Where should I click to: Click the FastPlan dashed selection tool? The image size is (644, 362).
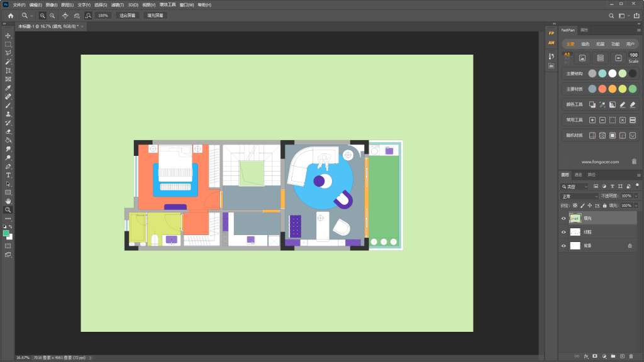[x=613, y=120]
